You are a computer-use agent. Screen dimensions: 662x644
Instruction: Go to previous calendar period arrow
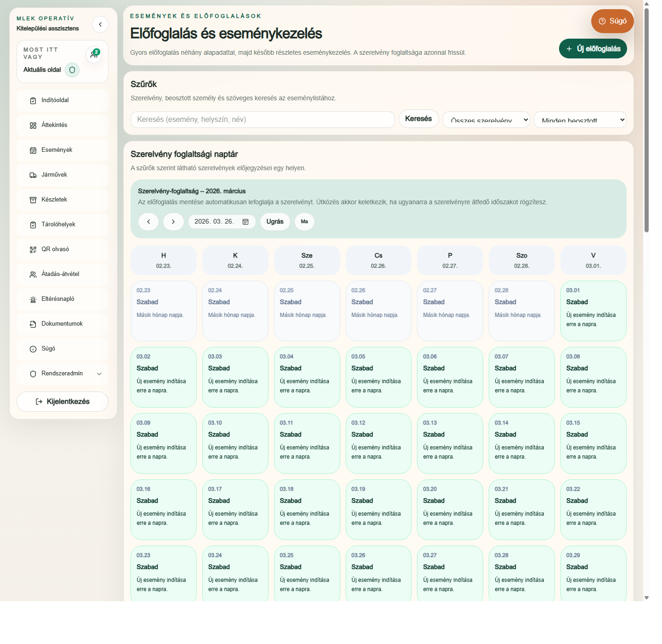tap(148, 222)
